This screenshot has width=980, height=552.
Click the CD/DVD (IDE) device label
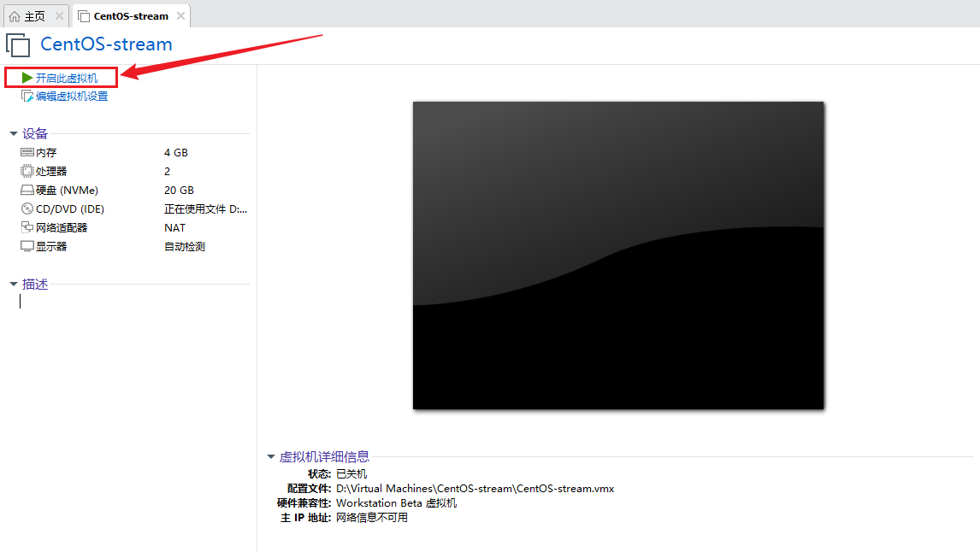coord(70,208)
